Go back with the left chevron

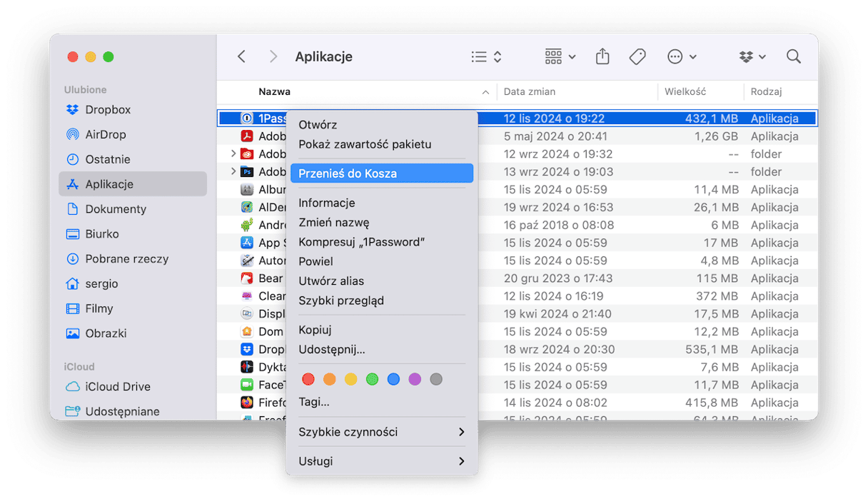241,56
